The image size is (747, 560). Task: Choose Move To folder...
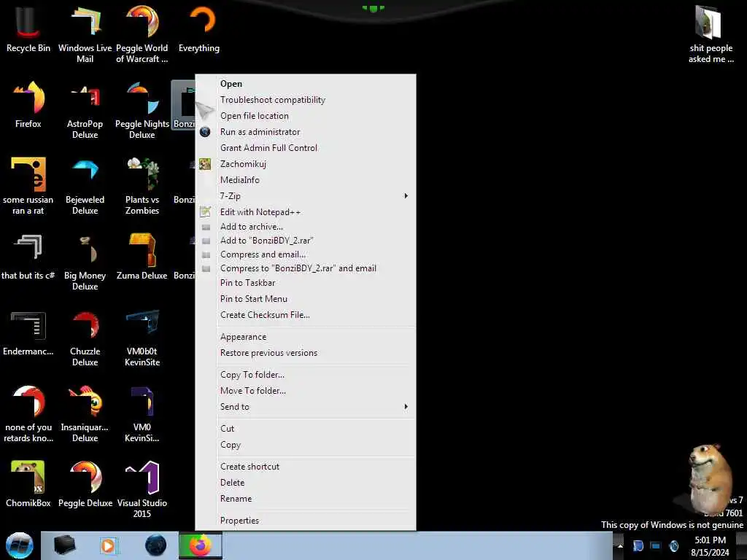coord(306,391)
